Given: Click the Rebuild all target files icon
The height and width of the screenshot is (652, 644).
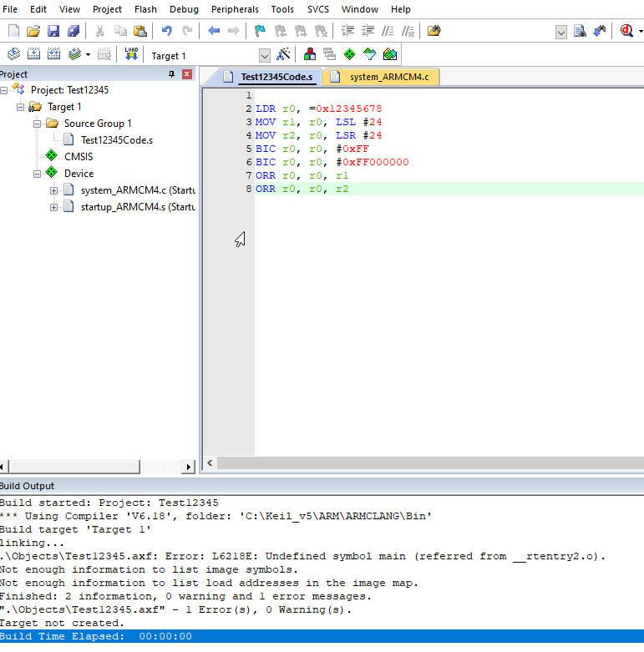Looking at the screenshot, I should tap(54, 55).
